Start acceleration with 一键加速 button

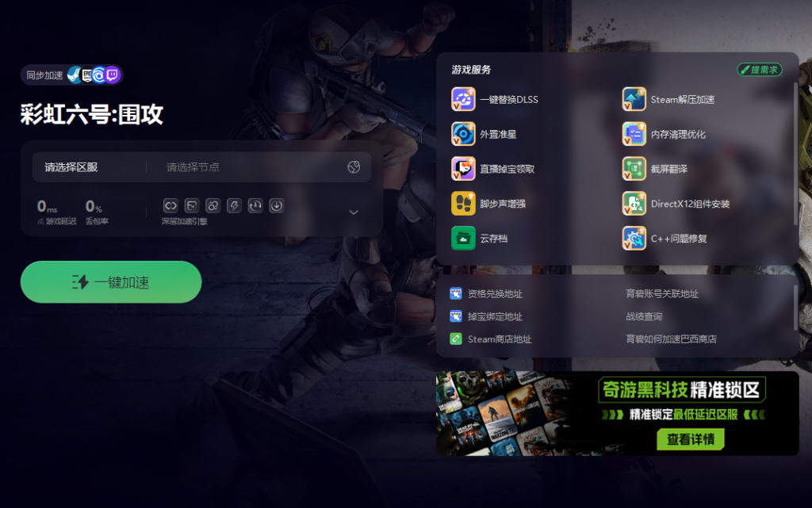click(x=111, y=282)
